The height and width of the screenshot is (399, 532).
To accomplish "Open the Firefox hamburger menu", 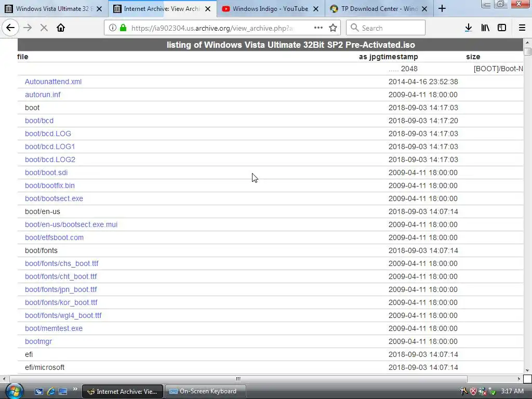I will tap(522, 28).
